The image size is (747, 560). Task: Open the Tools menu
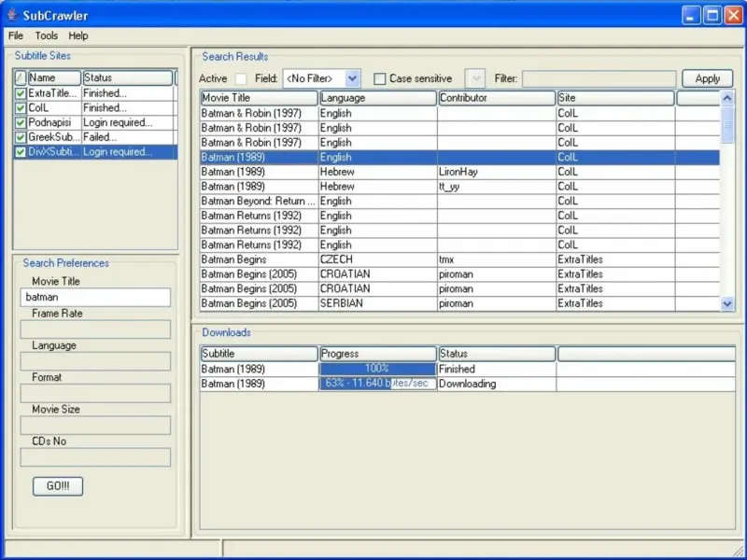click(46, 35)
